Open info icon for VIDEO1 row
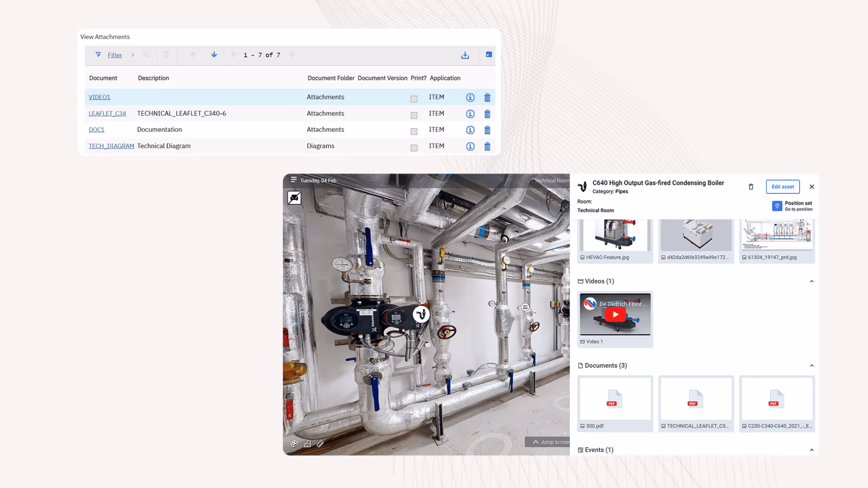Screen dimensions: 868x488 (470, 98)
